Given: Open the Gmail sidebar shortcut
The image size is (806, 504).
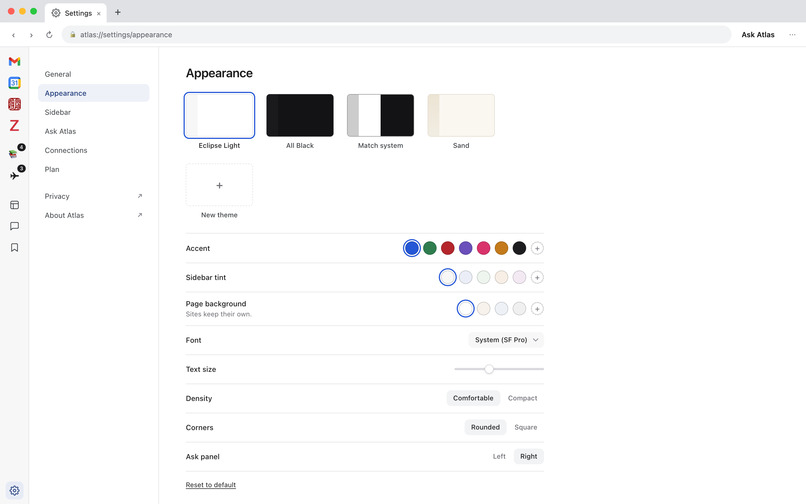Looking at the screenshot, I should 14,61.
